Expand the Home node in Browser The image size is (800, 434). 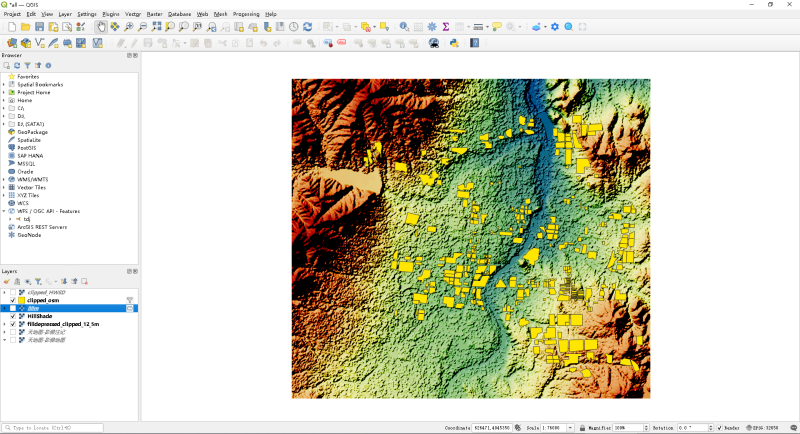pyautogui.click(x=4, y=100)
